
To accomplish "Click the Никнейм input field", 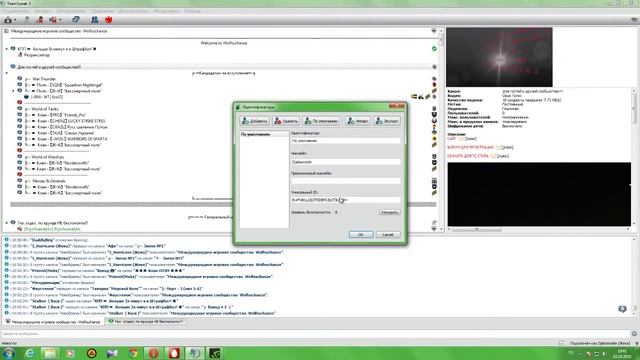I will click(x=346, y=162).
